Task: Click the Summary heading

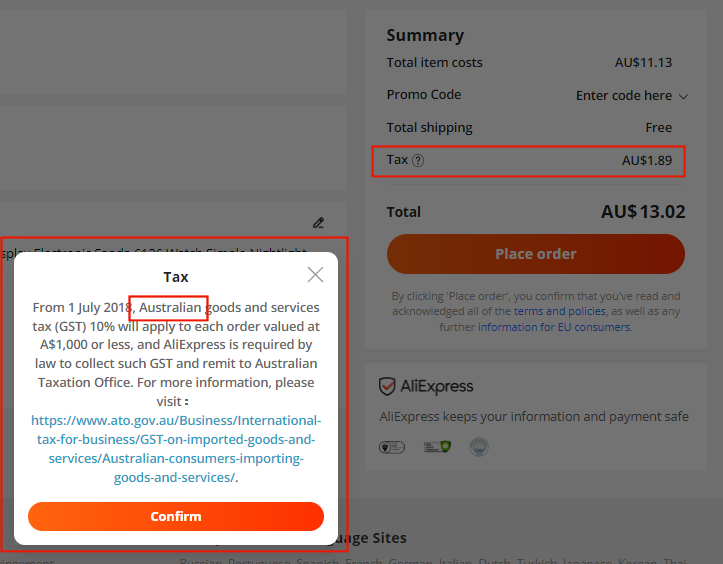Action: 425,35
